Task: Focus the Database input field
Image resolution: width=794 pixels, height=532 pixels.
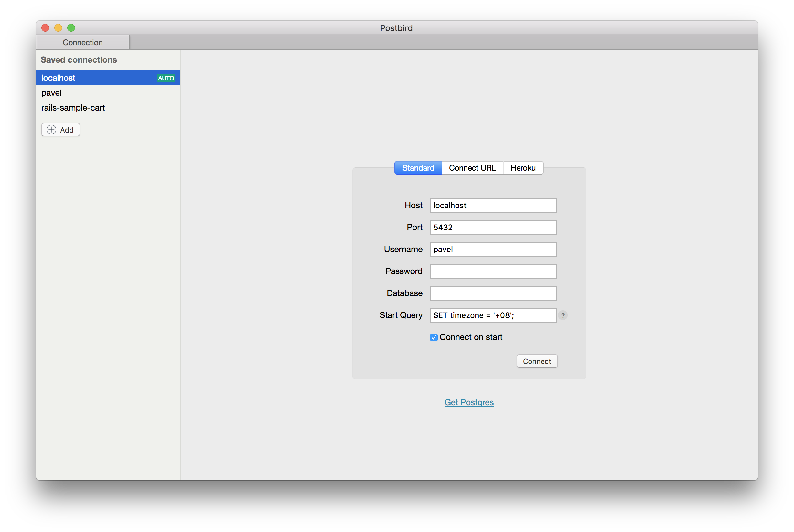Action: tap(493, 293)
